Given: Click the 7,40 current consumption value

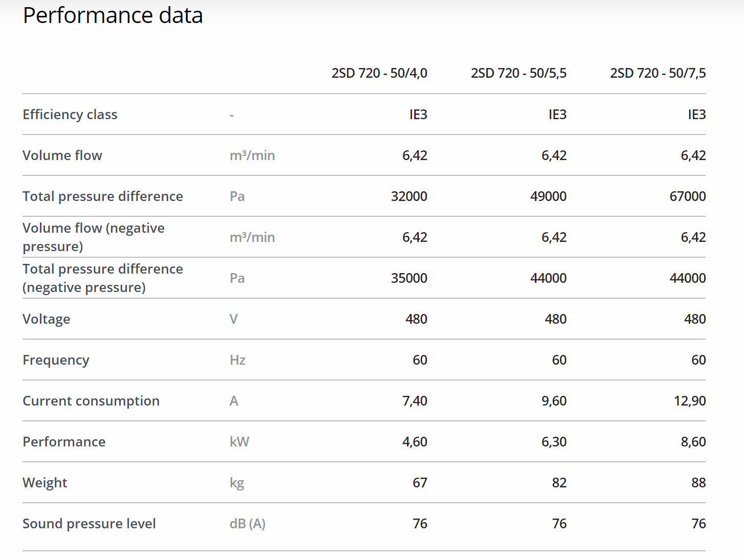Looking at the screenshot, I should pyautogui.click(x=415, y=401).
